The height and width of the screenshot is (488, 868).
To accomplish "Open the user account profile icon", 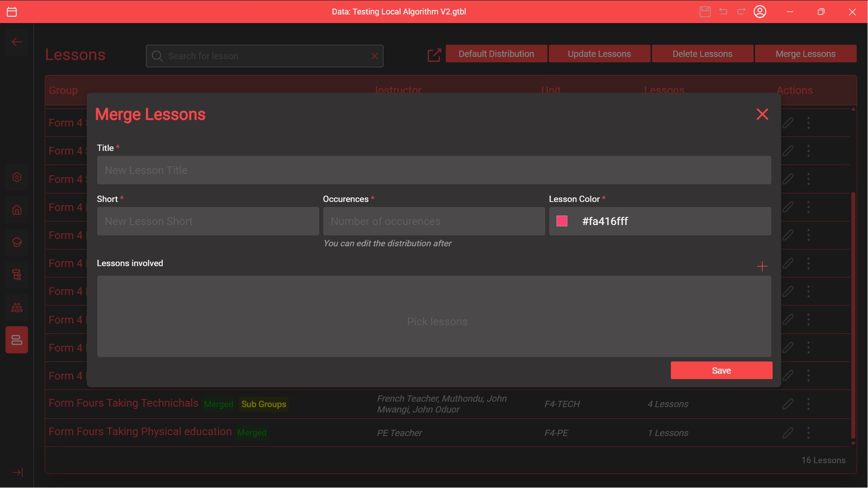I will coord(760,12).
